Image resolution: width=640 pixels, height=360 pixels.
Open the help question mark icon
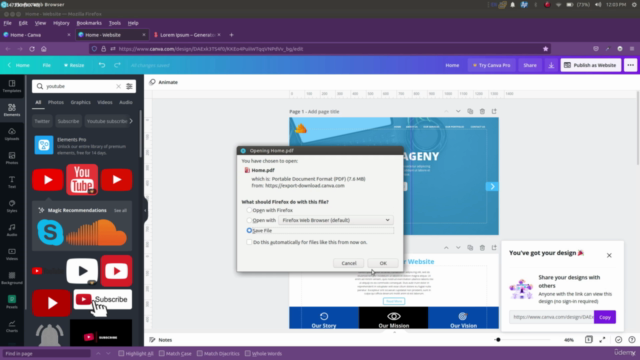point(631,340)
